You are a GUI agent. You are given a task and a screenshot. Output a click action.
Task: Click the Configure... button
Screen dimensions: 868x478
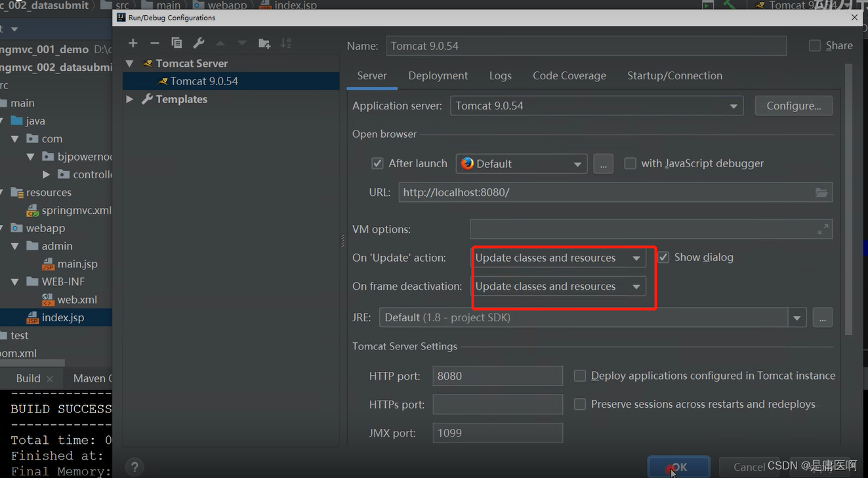794,106
